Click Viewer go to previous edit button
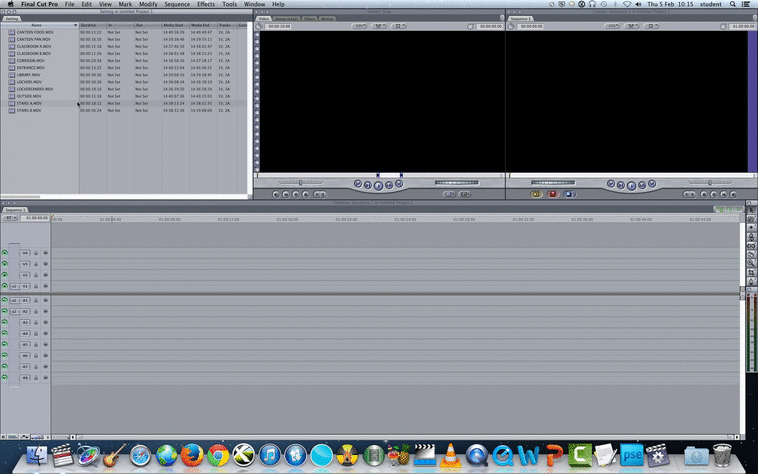The width and height of the screenshot is (758, 474). [358, 184]
